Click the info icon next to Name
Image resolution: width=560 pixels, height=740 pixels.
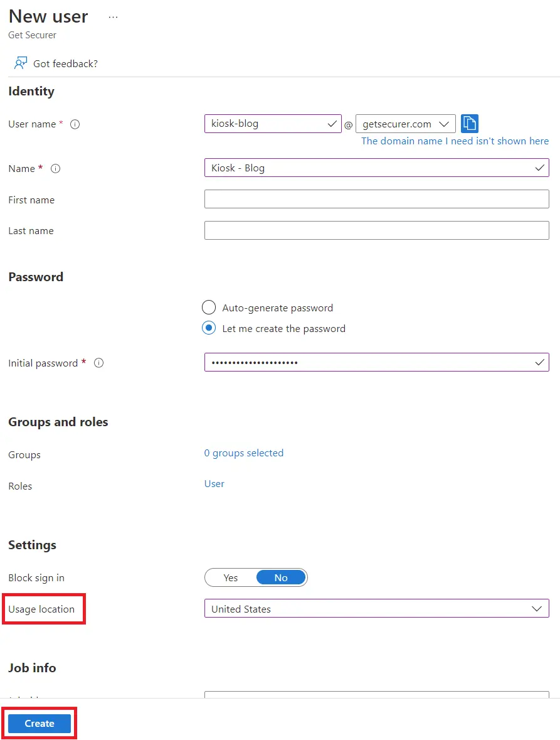55,169
